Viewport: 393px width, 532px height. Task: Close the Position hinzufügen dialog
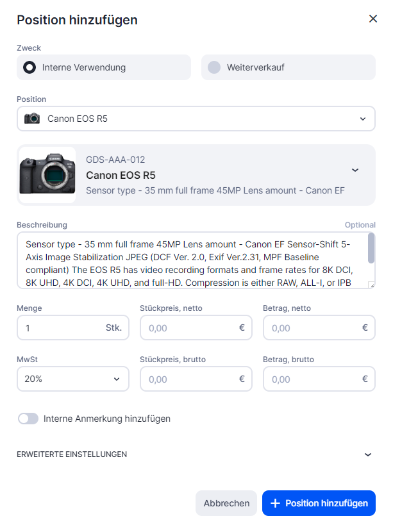coord(373,19)
